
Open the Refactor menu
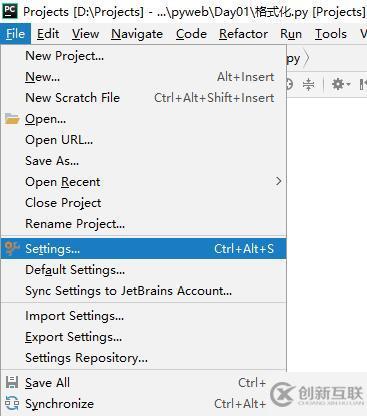point(243,34)
